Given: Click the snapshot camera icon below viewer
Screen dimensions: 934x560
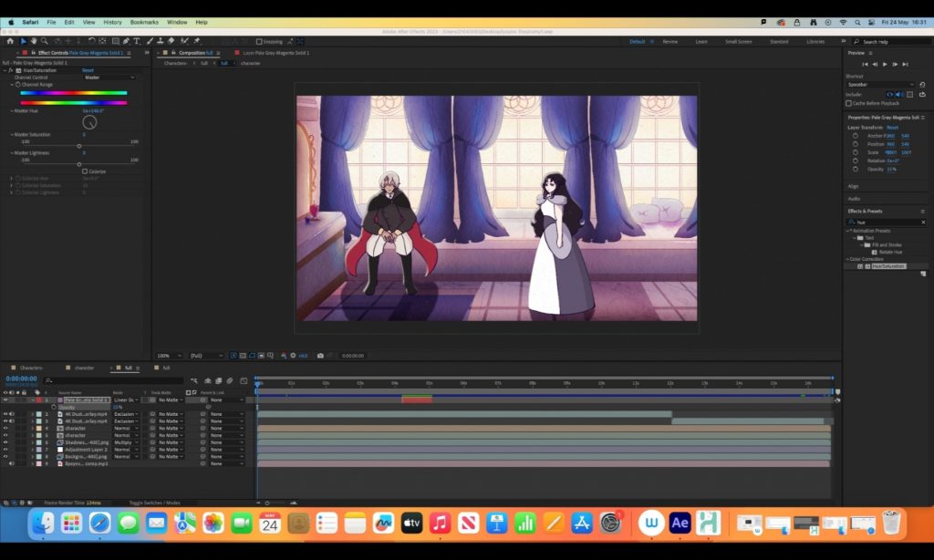Looking at the screenshot, I should click(x=320, y=356).
